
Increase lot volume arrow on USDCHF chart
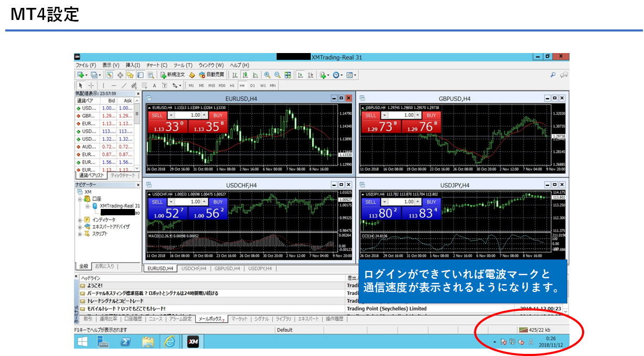(205, 202)
